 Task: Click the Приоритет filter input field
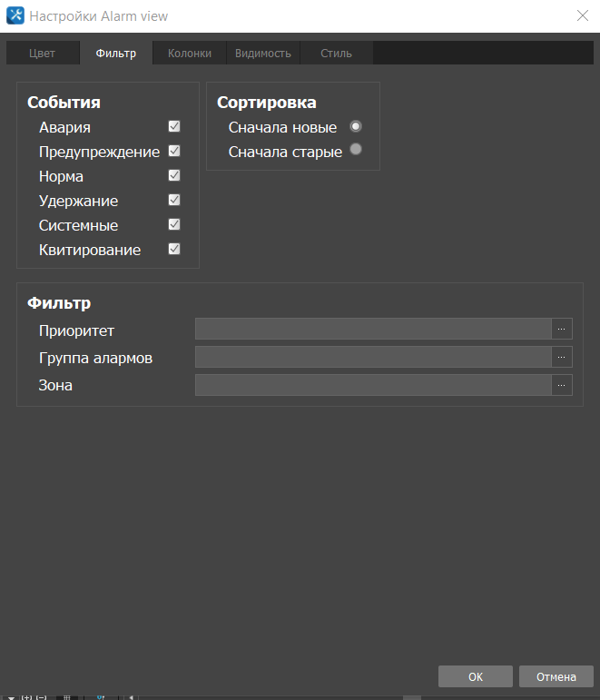pos(373,329)
